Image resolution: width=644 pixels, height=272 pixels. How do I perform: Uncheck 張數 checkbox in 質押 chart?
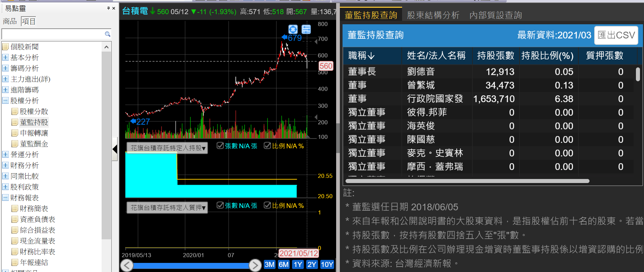tap(220, 205)
